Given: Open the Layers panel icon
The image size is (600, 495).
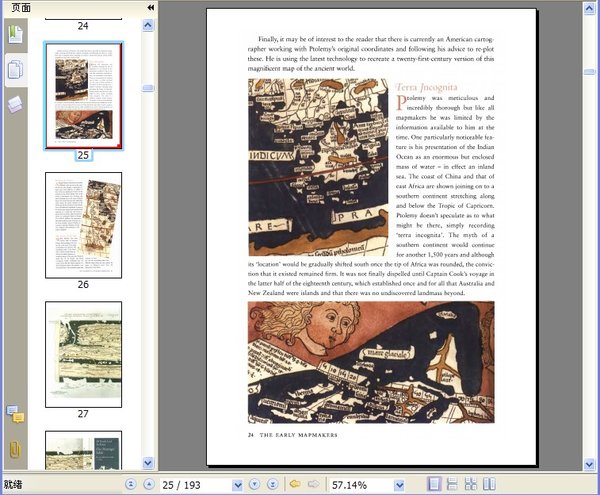Looking at the screenshot, I should (15, 104).
